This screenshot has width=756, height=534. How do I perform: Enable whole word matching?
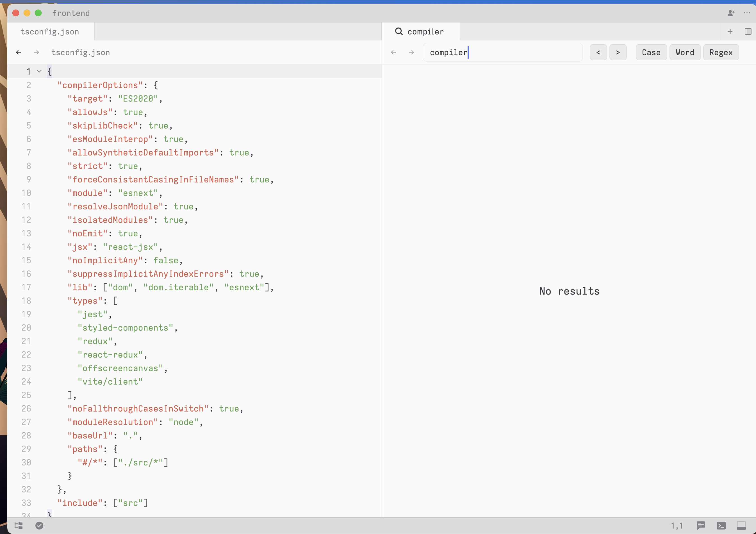tap(685, 52)
